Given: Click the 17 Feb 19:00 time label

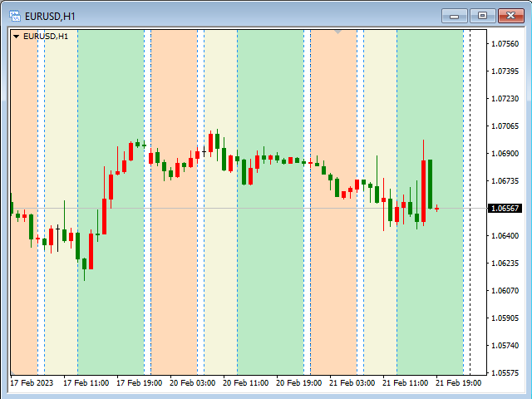Looking at the screenshot, I should [x=140, y=383].
